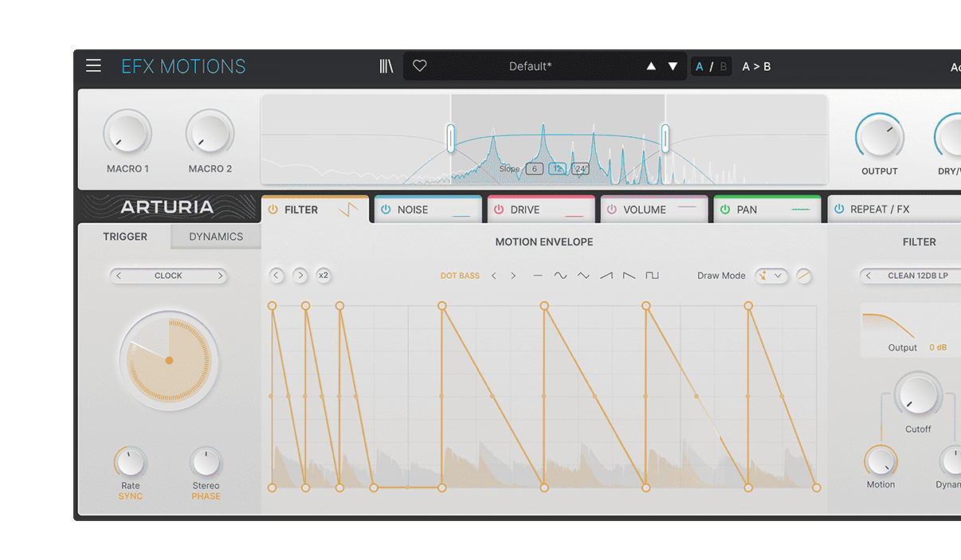Select the square wave envelope shape
Image resolution: width=961 pixels, height=560 pixels.
click(652, 276)
